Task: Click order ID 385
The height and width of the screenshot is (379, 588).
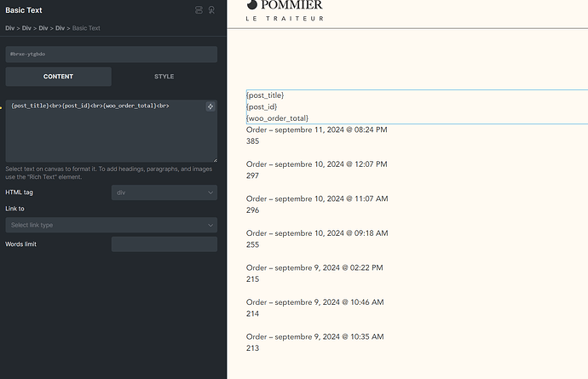Action: 253,141
